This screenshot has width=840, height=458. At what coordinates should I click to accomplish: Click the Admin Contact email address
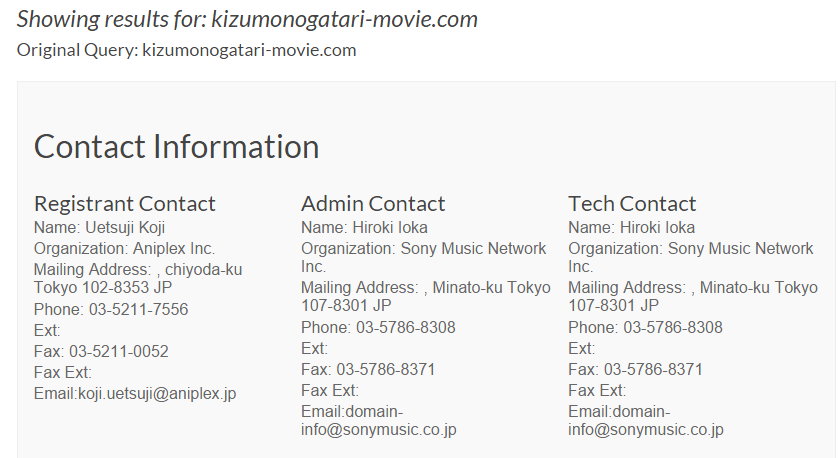[379, 421]
